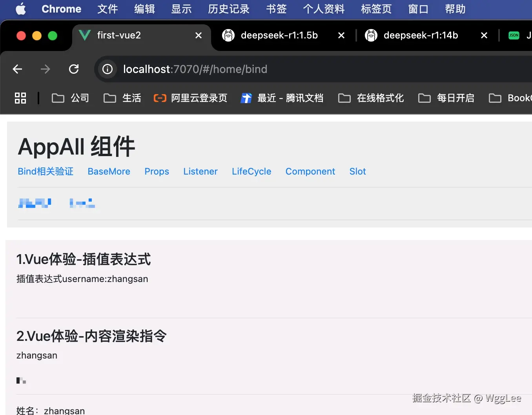Open the 窗口 menu

(418, 9)
